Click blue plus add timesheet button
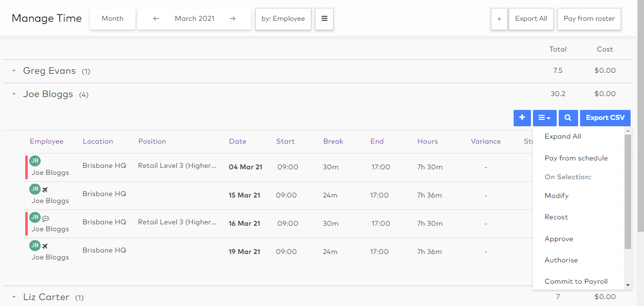The height and width of the screenshot is (306, 644). [522, 118]
